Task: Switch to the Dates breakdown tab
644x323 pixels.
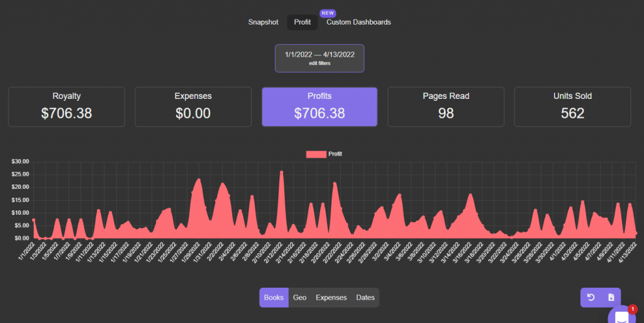Action: tap(365, 297)
